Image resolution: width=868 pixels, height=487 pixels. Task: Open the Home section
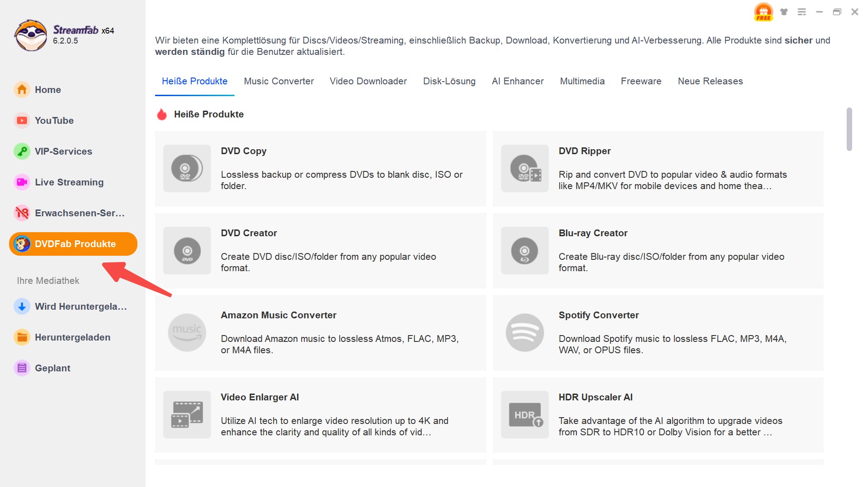pos(73,90)
